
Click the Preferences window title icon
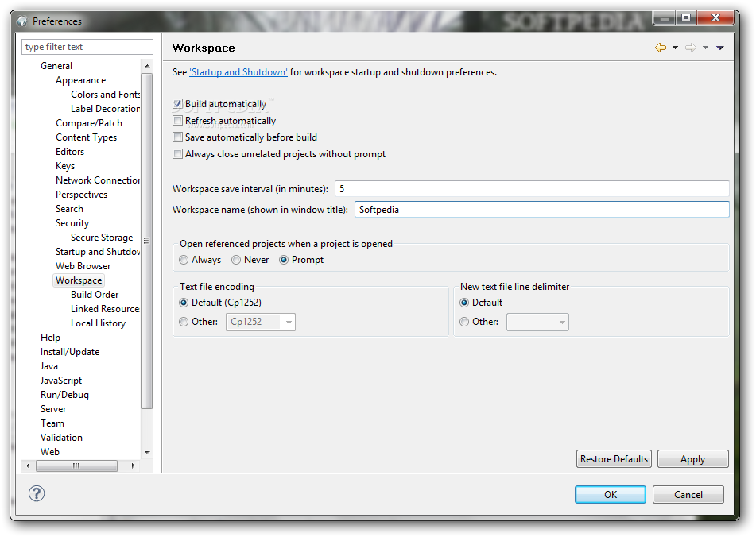[21, 21]
